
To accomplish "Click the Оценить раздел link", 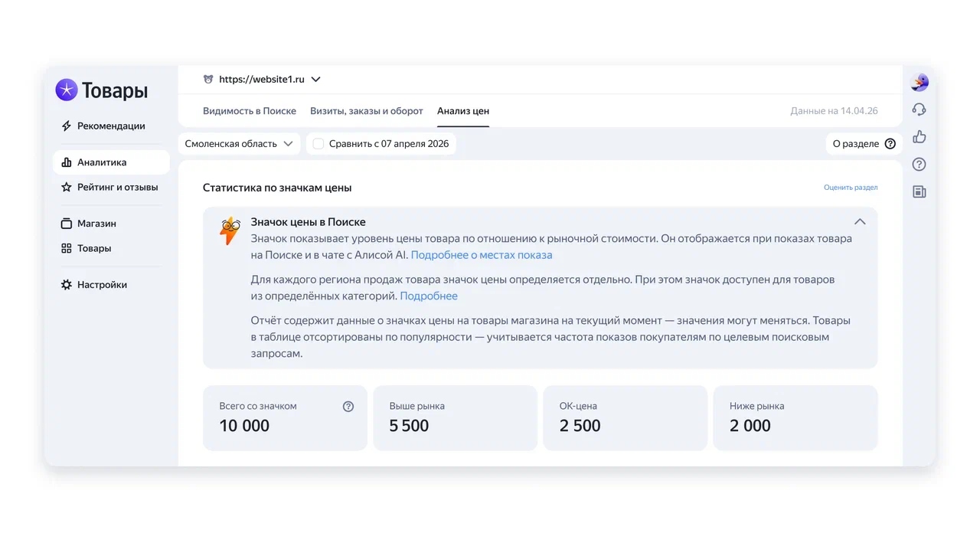I will click(x=851, y=188).
